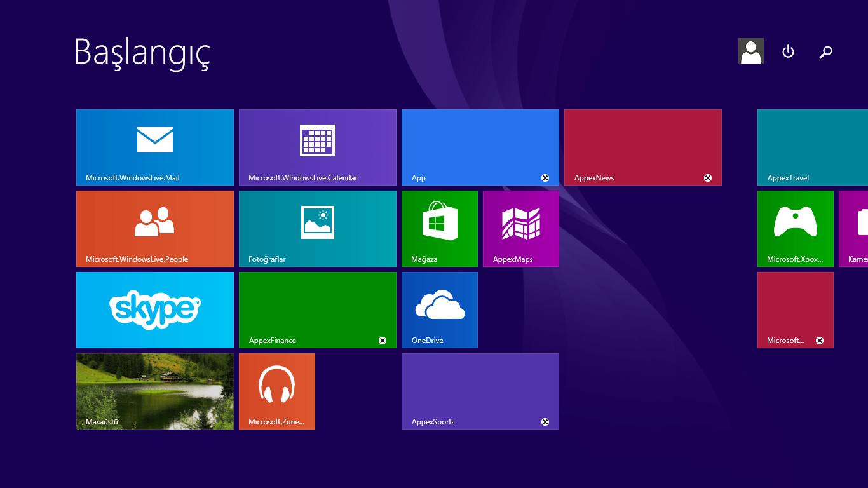Open the Fotoğraflar picture icon
The height and width of the screenshot is (488, 868).
tap(318, 222)
